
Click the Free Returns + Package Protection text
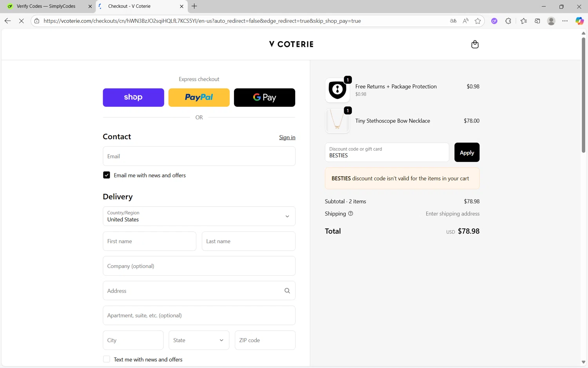(x=396, y=86)
